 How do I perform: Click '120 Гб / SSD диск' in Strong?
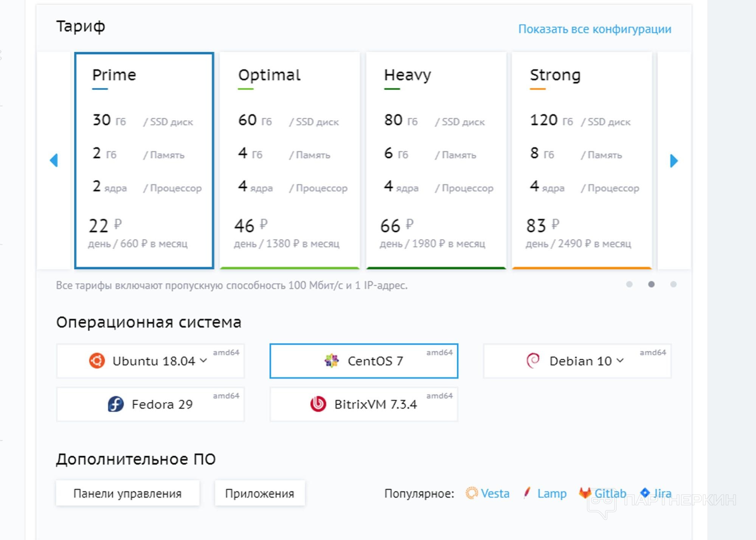click(x=580, y=120)
